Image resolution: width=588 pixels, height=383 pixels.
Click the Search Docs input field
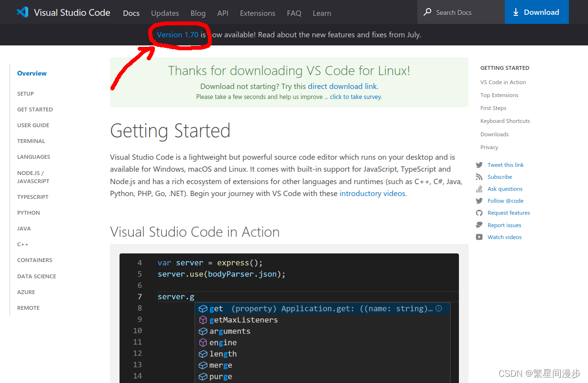coord(461,12)
